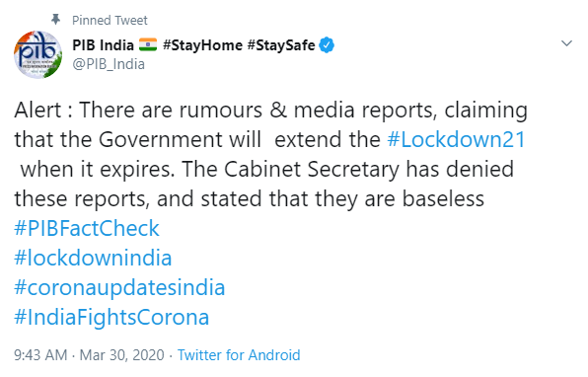
Task: Click the 9:43 AM timestamp
Action: [x=40, y=355]
